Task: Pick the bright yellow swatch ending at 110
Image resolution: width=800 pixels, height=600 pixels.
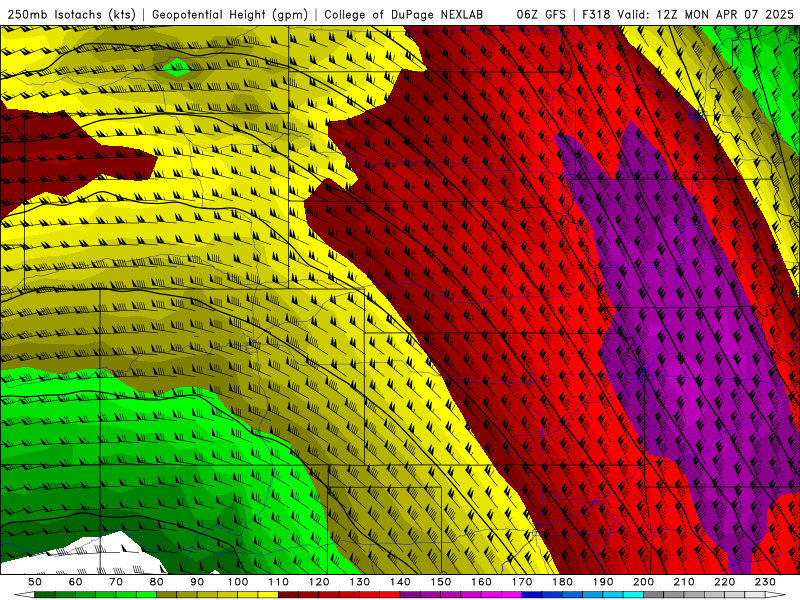Action: click(268, 595)
